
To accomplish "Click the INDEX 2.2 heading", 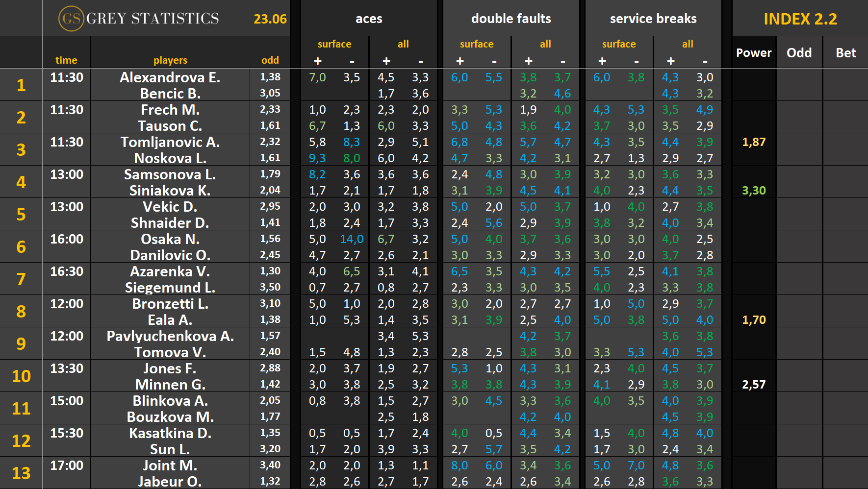I will 800,19.
